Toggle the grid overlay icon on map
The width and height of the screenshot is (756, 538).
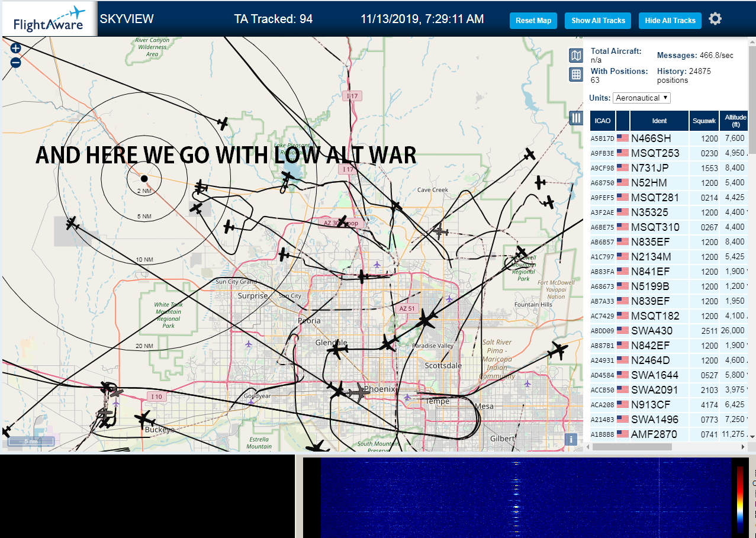click(x=576, y=75)
